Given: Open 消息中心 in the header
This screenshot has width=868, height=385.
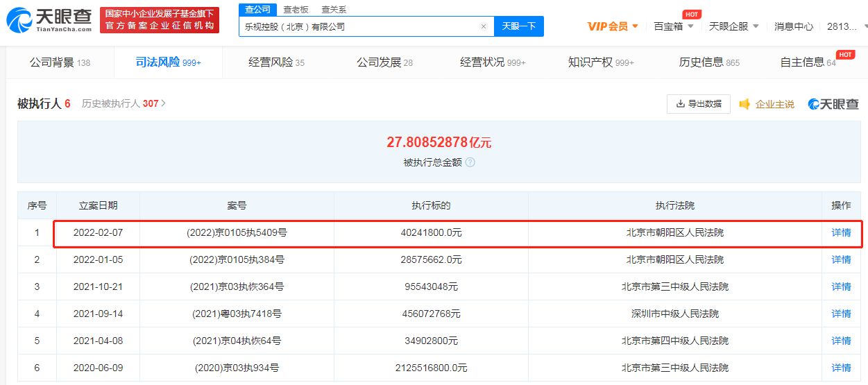Looking at the screenshot, I should point(794,26).
